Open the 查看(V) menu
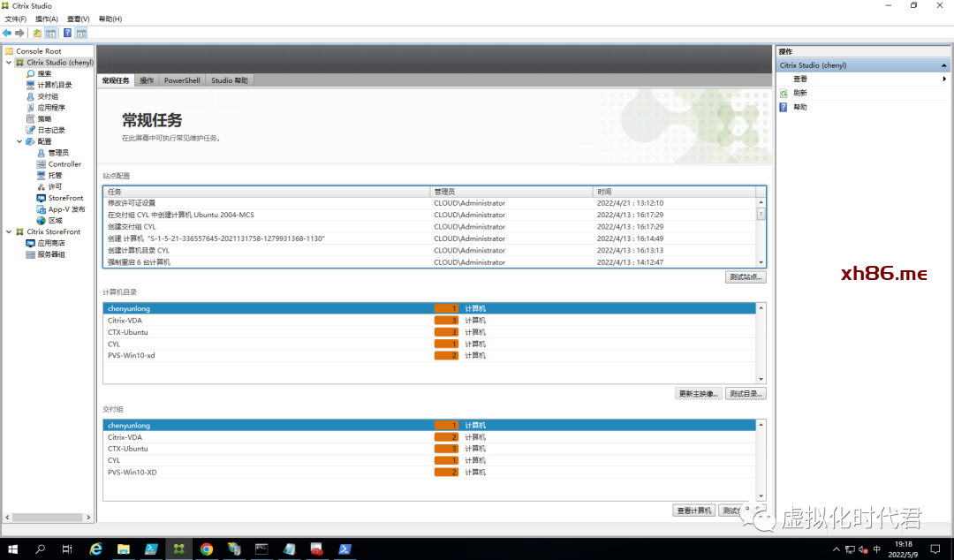Viewport: 954px width, 560px height. pyautogui.click(x=78, y=19)
